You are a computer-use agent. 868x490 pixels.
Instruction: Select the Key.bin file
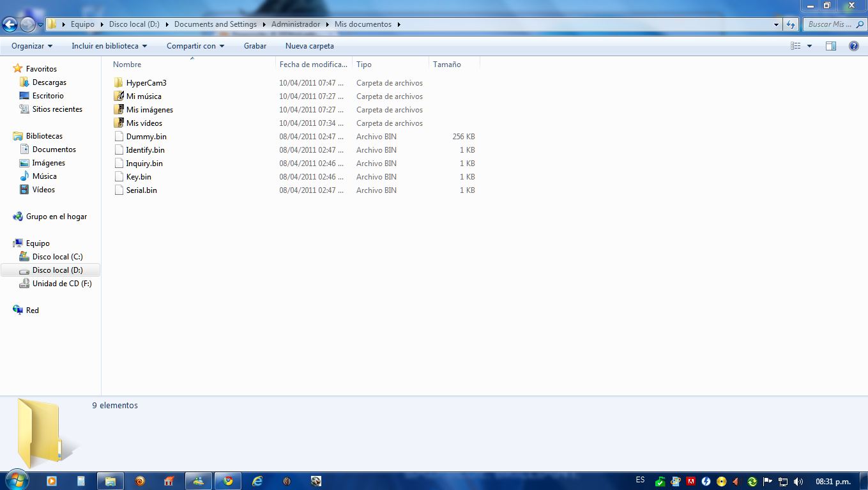(139, 177)
